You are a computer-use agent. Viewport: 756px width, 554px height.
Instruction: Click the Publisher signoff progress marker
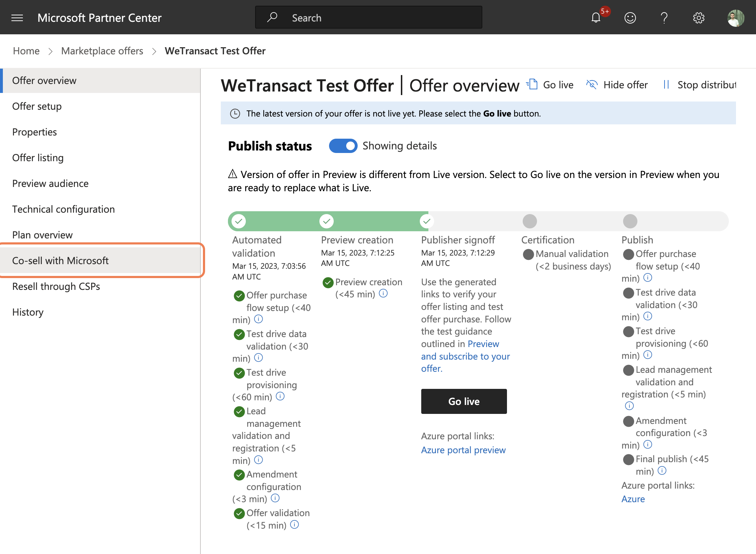[427, 221]
